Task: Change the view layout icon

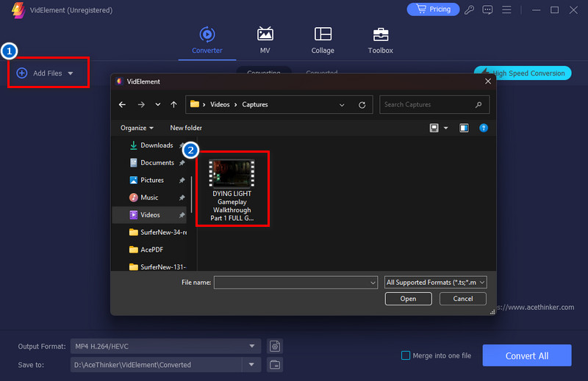Action: click(x=434, y=128)
